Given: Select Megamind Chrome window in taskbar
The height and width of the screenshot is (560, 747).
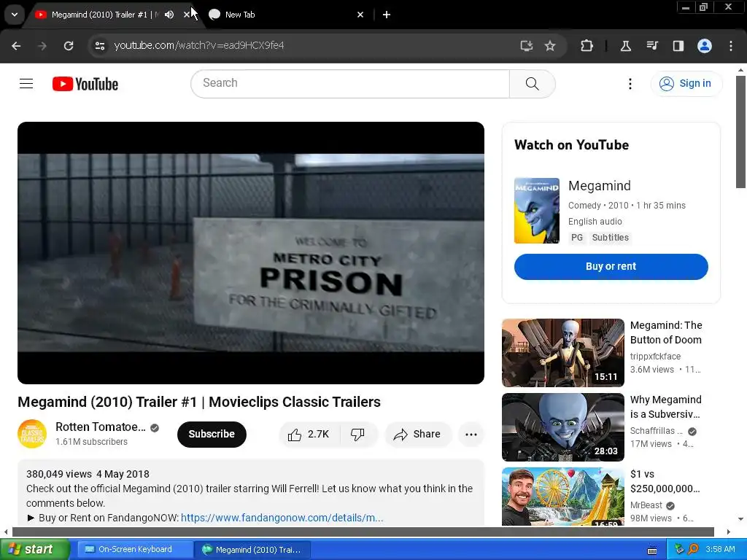Looking at the screenshot, I should (252, 550).
